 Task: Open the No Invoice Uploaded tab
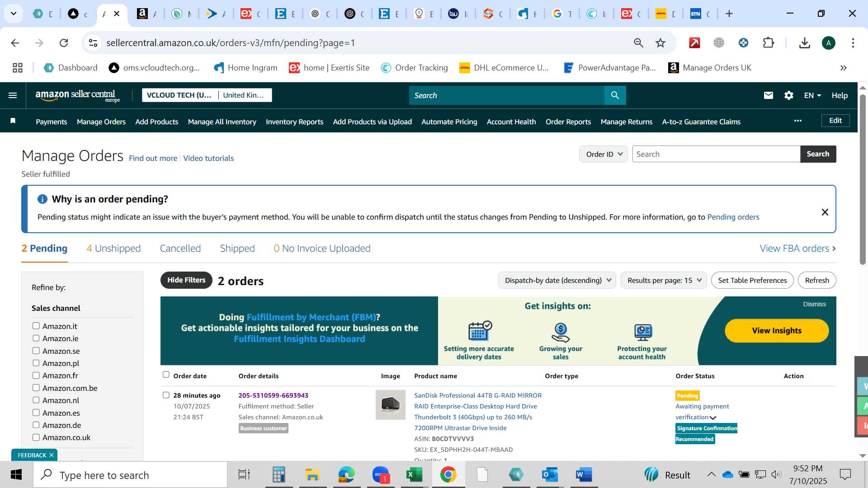pyautogui.click(x=322, y=248)
